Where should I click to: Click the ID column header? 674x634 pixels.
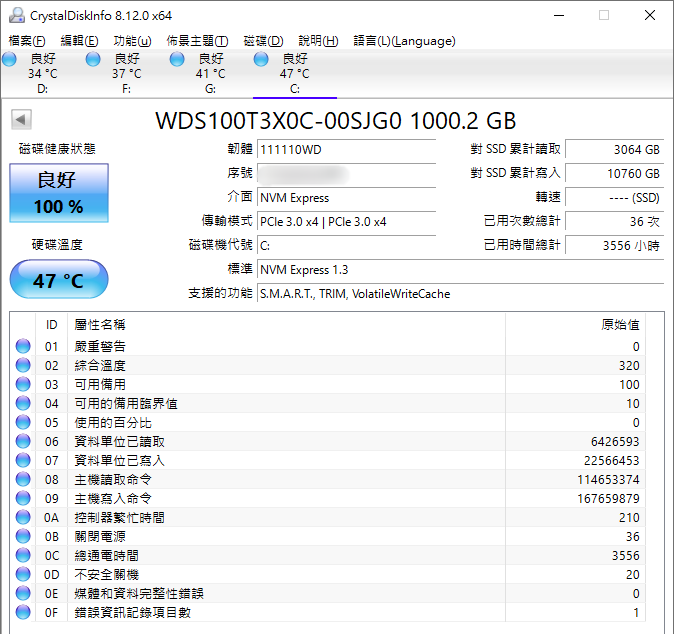[52, 325]
